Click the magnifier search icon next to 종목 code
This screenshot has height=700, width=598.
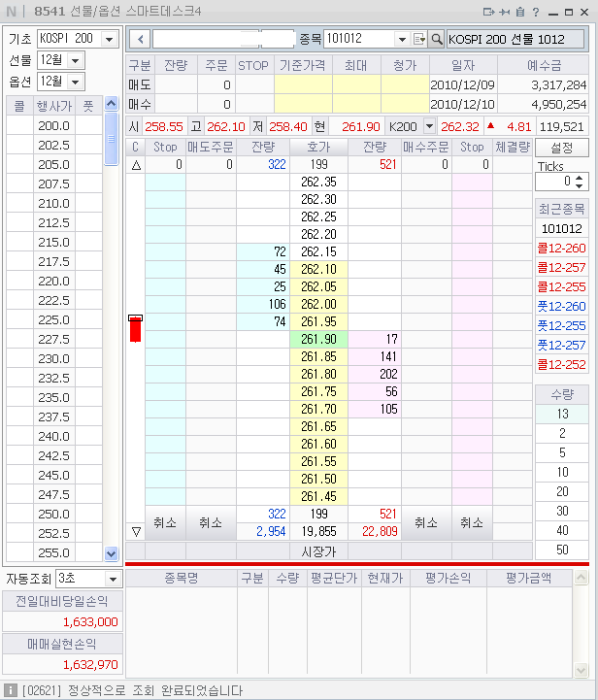(x=437, y=39)
